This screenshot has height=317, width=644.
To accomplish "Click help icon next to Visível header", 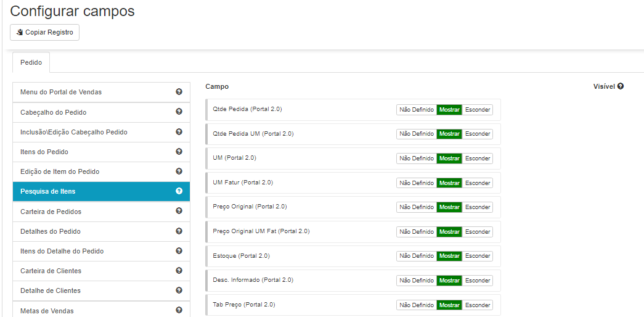I will (x=621, y=86).
